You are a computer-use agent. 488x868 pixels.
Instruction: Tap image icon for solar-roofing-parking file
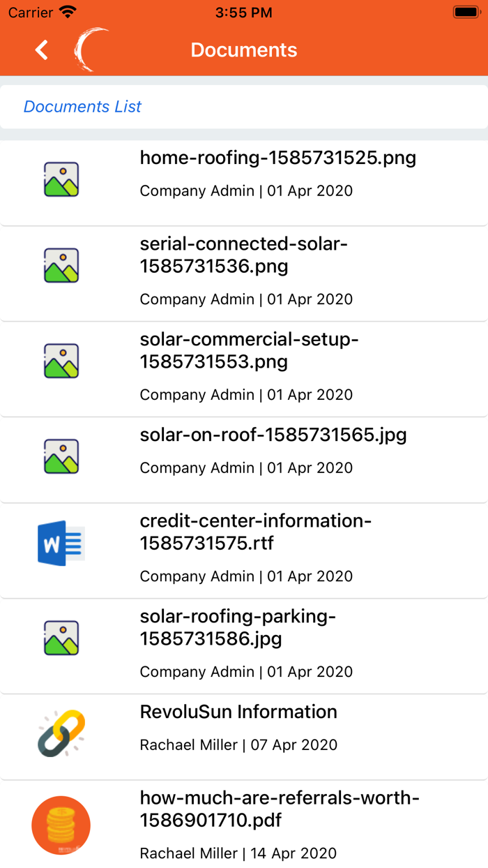coord(61,638)
